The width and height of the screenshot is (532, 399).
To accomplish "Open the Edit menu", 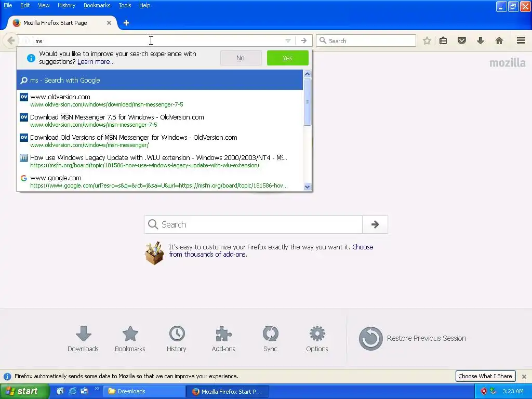I will tap(25, 5).
